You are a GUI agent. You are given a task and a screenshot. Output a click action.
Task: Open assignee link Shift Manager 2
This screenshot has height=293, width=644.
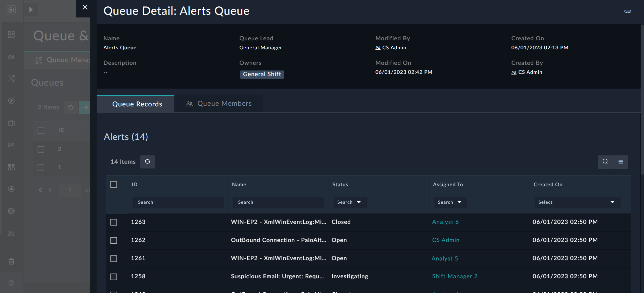click(x=455, y=276)
